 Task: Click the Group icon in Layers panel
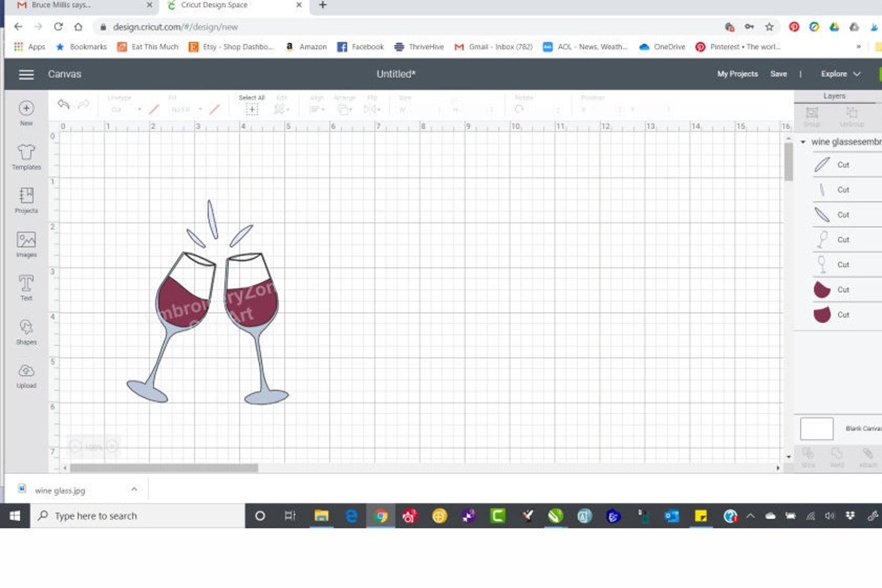coord(812,113)
